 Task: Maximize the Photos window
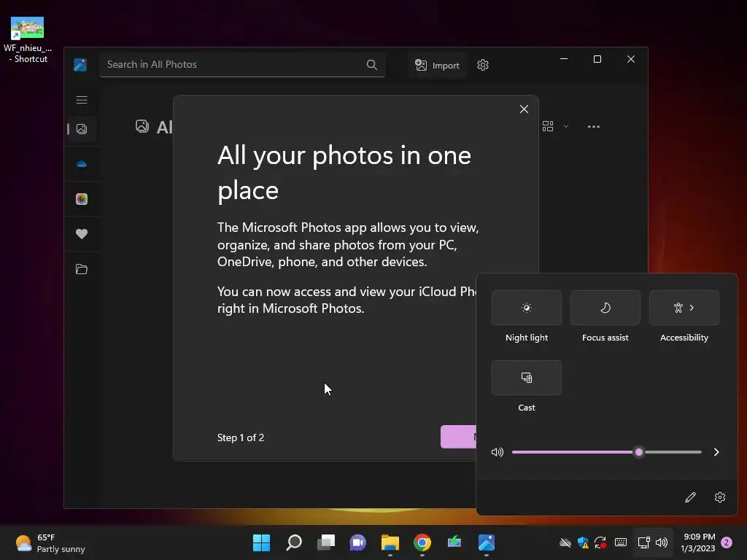point(597,59)
